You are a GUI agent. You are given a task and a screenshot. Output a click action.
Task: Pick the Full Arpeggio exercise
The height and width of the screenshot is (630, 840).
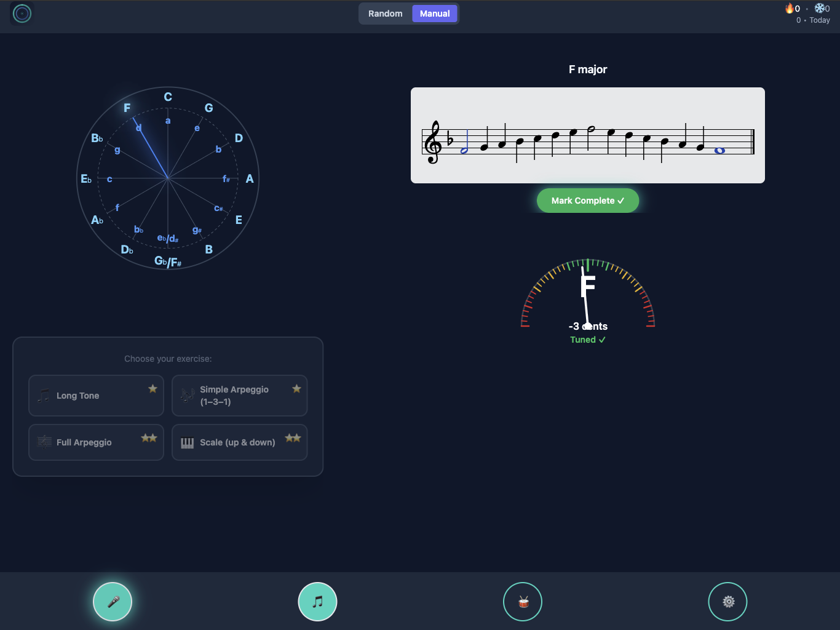96,442
